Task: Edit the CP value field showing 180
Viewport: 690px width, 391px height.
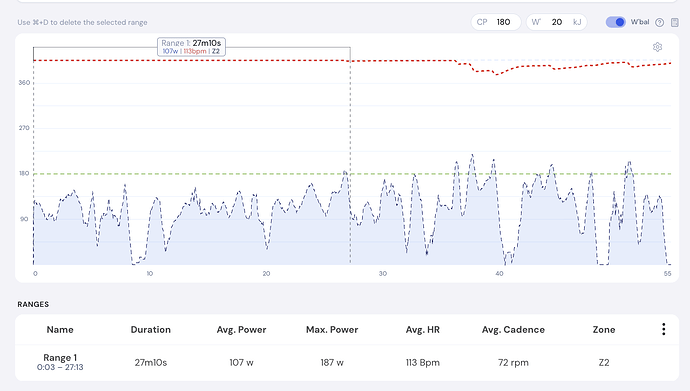Action: [x=496, y=22]
